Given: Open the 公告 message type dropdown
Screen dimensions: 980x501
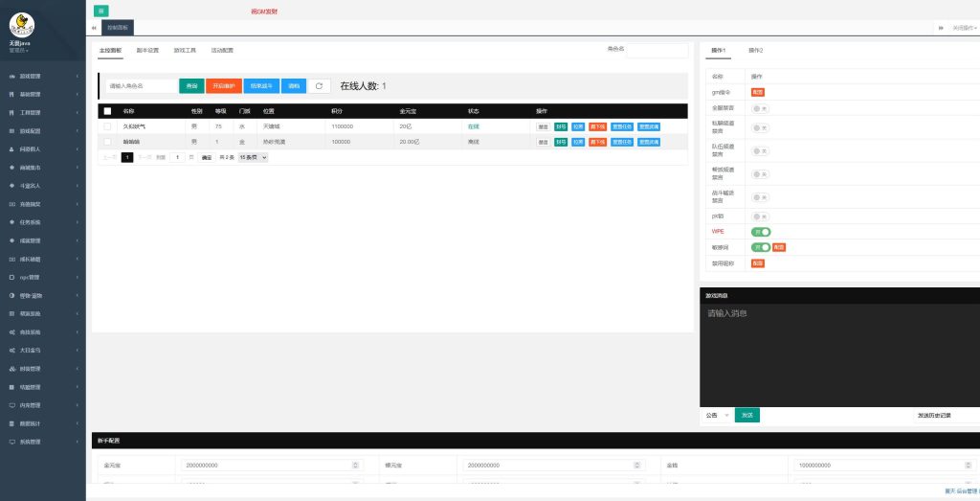Looking at the screenshot, I should click(717, 416).
